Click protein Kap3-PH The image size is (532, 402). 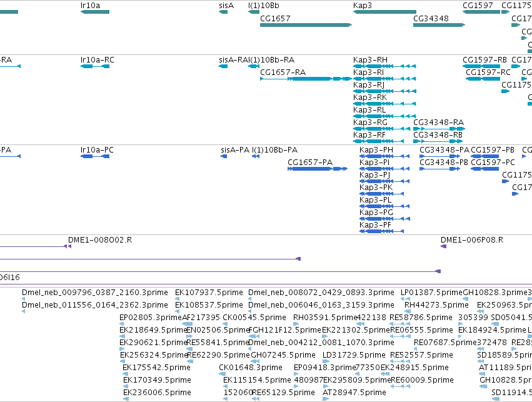pyautogui.click(x=384, y=156)
